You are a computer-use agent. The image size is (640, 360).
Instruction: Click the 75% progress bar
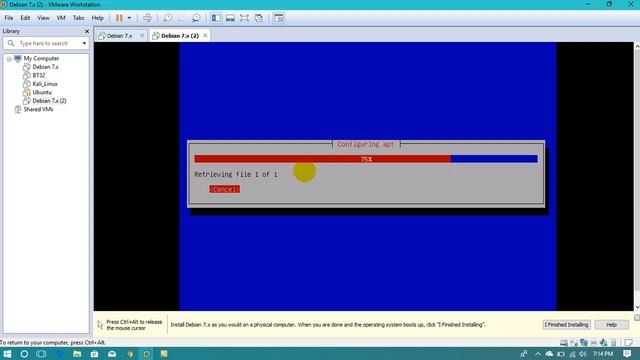[366, 159]
